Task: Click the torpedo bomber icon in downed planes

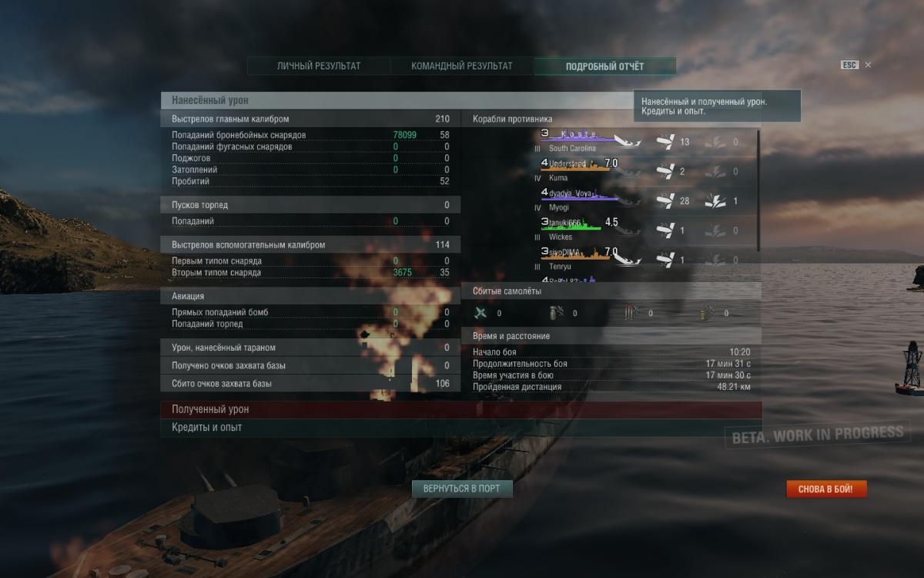Action: [x=633, y=313]
